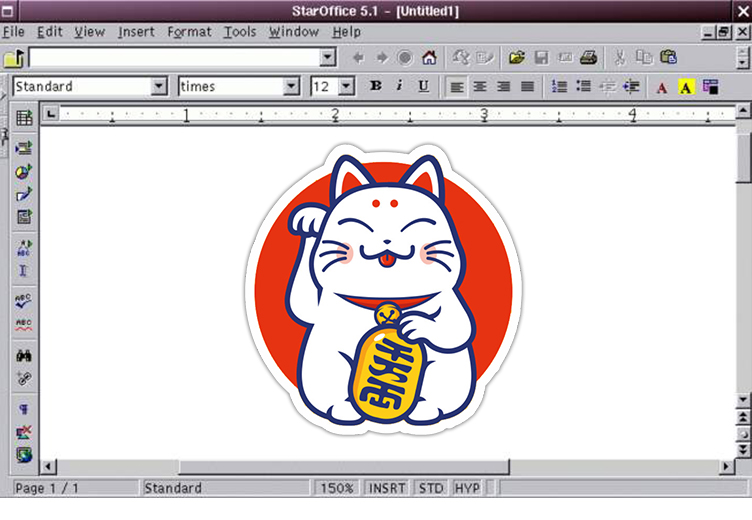Paste from clipboard
The image size is (752, 520).
[668, 58]
